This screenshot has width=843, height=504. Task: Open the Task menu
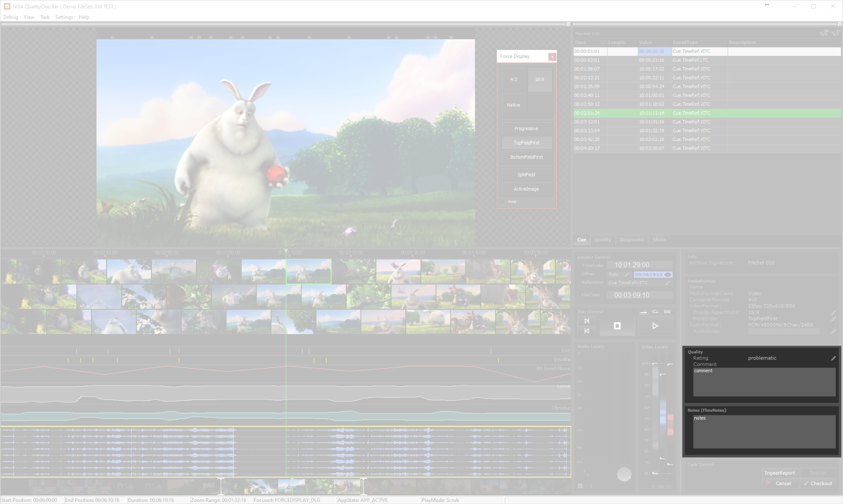[45, 17]
